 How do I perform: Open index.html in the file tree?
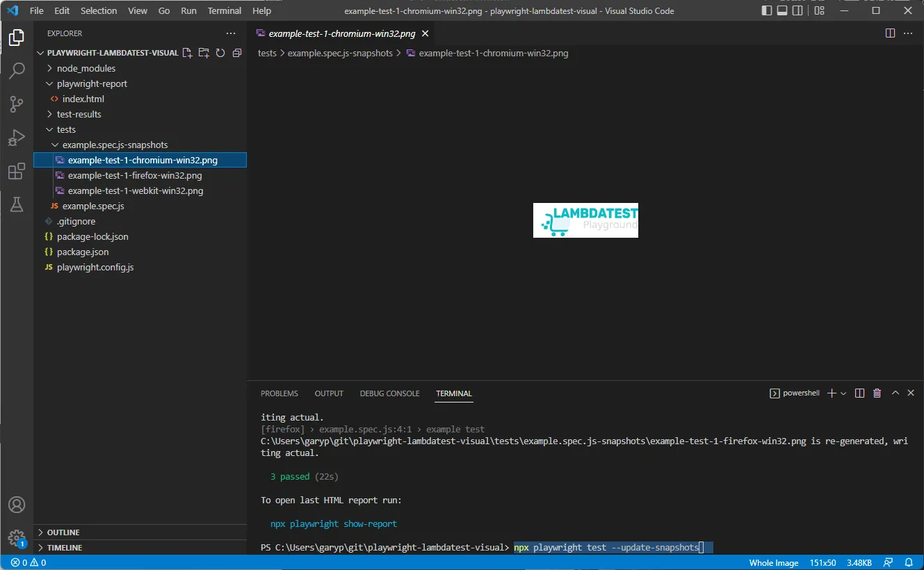coord(83,99)
